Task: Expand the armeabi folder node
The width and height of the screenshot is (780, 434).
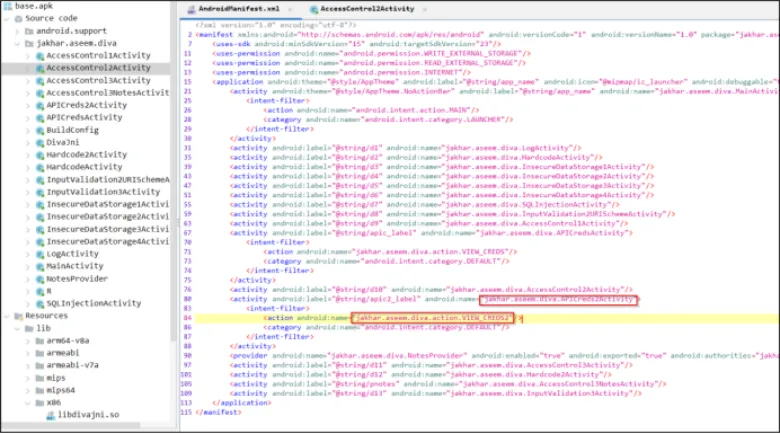Action: [x=28, y=353]
